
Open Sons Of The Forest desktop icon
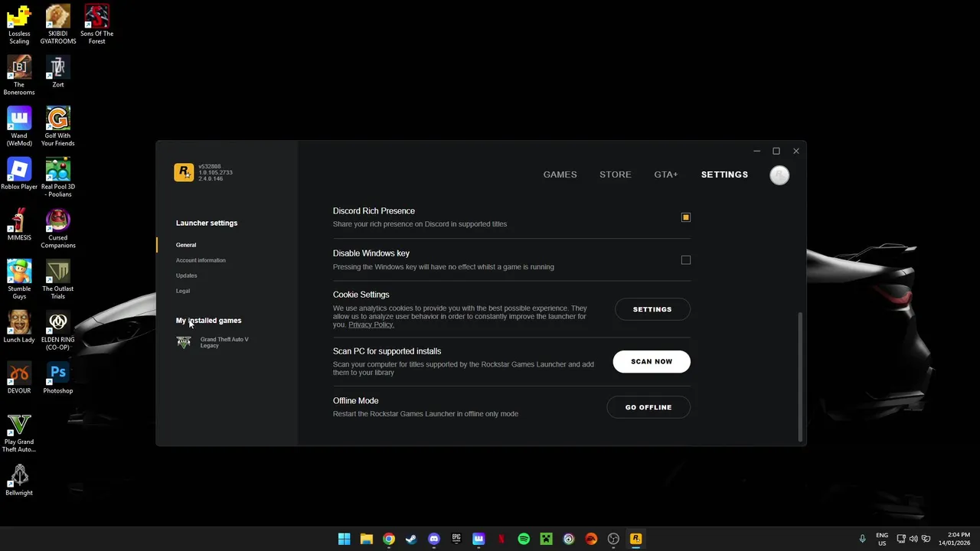point(97,24)
